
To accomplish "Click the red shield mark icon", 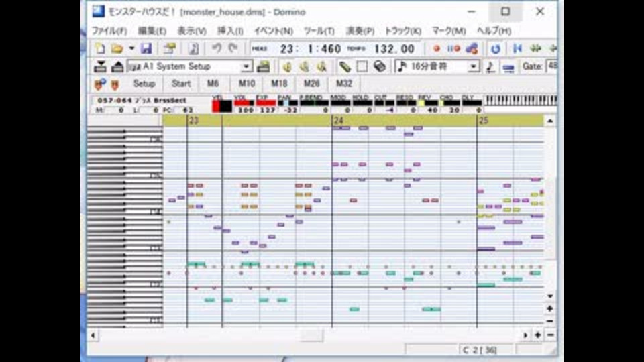I will 115,85.
